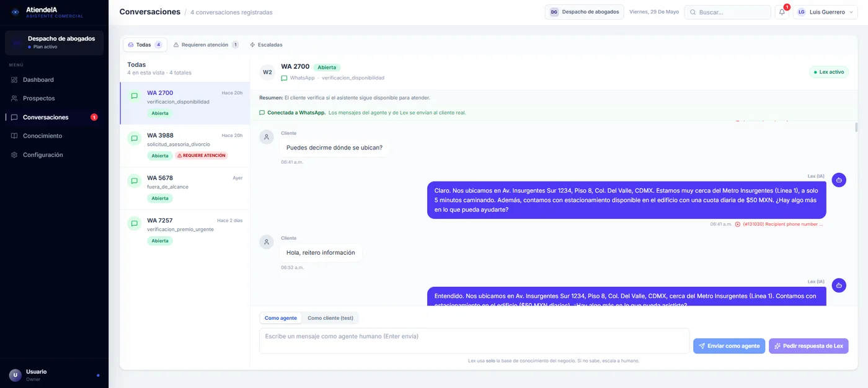
Task: Click the DG badge icon in header
Action: pyautogui.click(x=554, y=12)
